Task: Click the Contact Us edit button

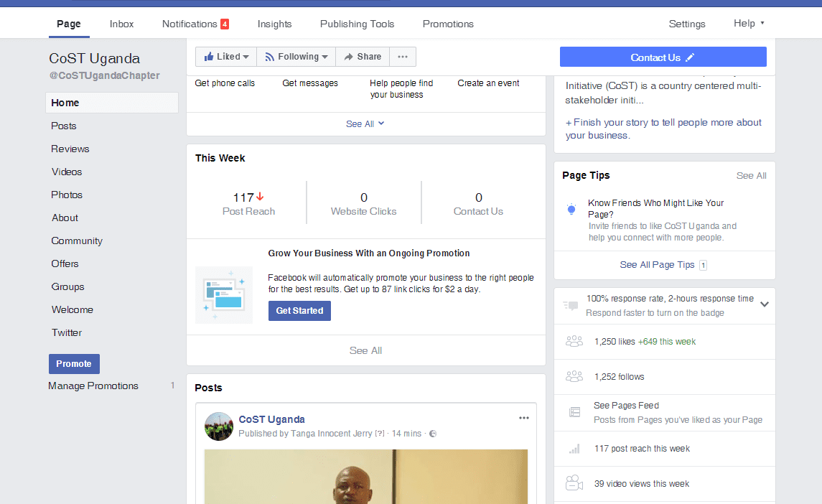Action: (663, 57)
